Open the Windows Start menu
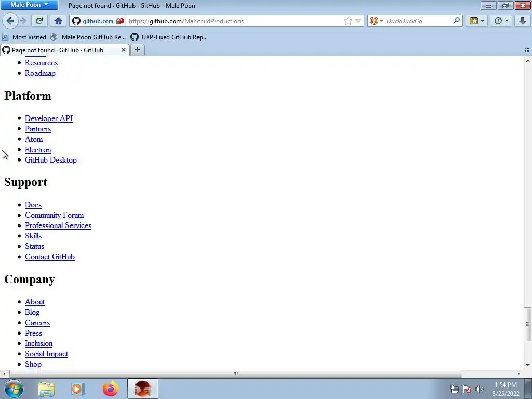Image resolution: width=532 pixels, height=399 pixels. (x=14, y=389)
